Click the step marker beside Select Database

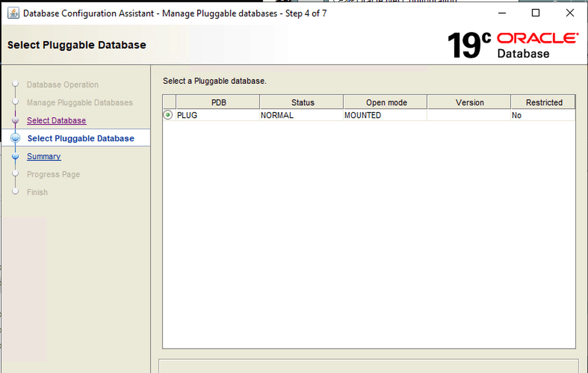pyautogui.click(x=15, y=120)
